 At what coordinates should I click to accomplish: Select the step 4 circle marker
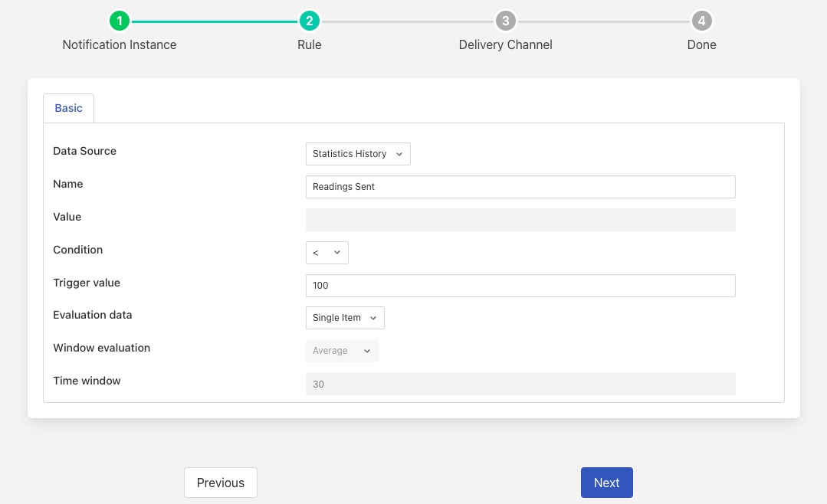pos(701,21)
